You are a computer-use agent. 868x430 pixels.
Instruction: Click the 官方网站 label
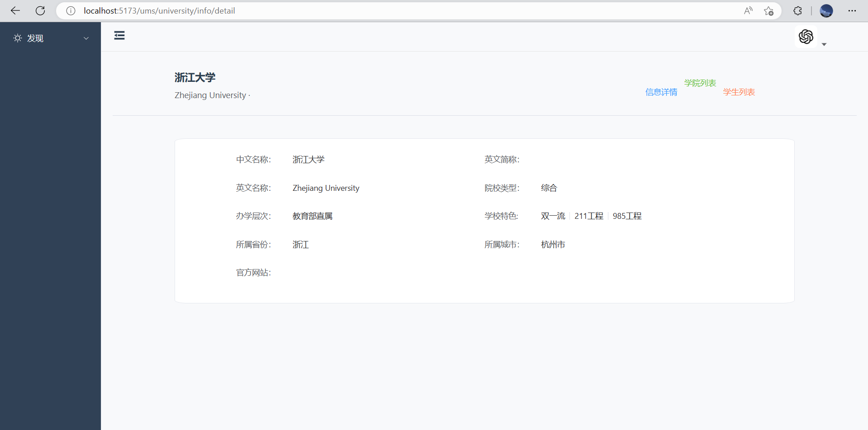pyautogui.click(x=253, y=273)
